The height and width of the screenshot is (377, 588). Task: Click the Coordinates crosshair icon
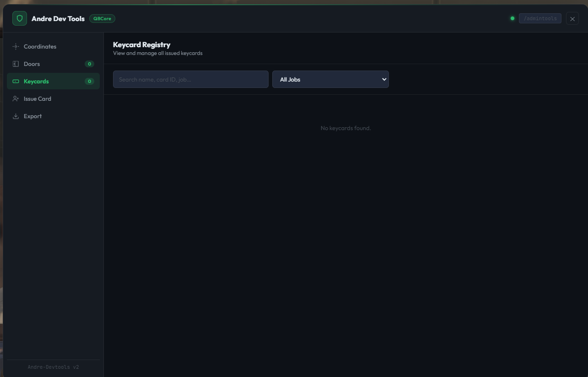(x=16, y=47)
